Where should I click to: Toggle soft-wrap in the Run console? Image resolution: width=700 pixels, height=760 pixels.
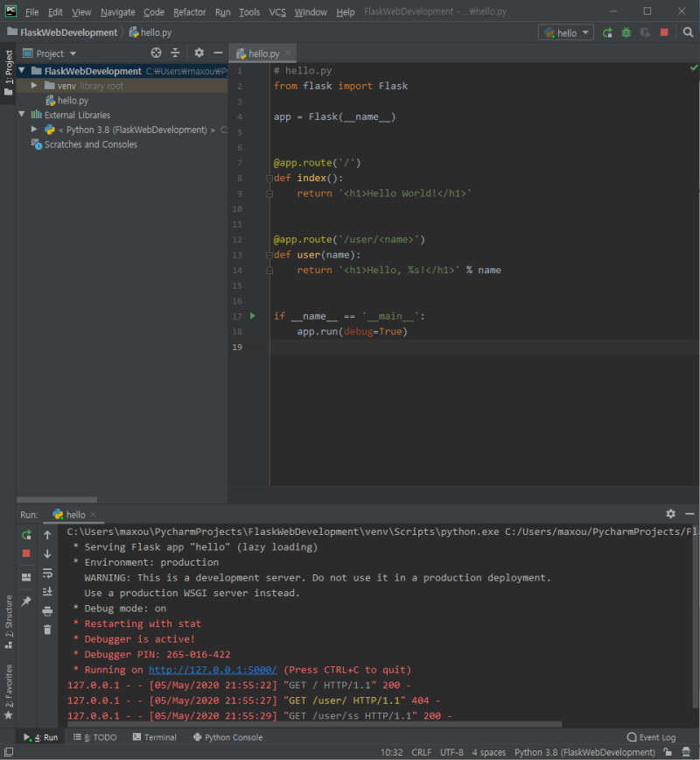[47, 573]
